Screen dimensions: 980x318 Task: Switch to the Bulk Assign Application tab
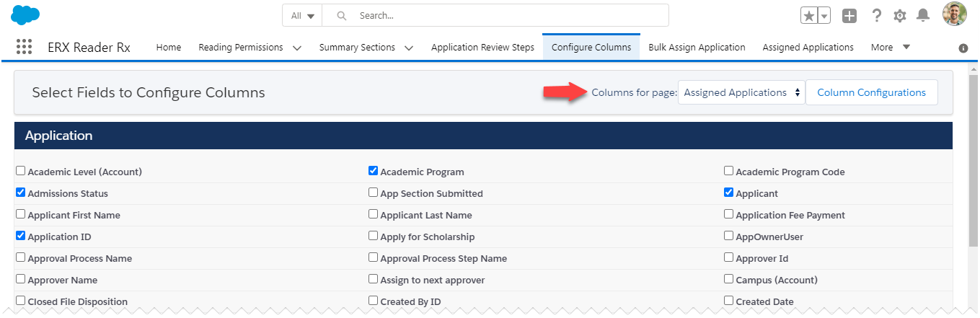[697, 47]
